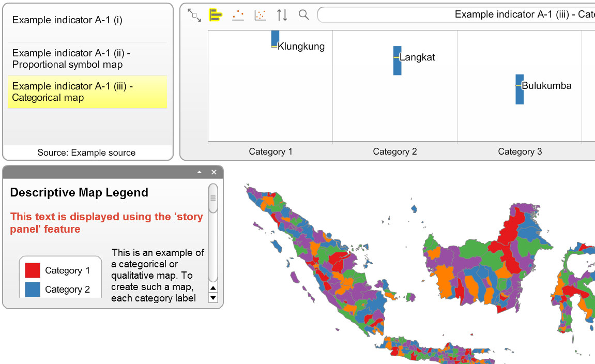Click the blue Category 2 swatch
This screenshot has width=595, height=364.
(33, 289)
